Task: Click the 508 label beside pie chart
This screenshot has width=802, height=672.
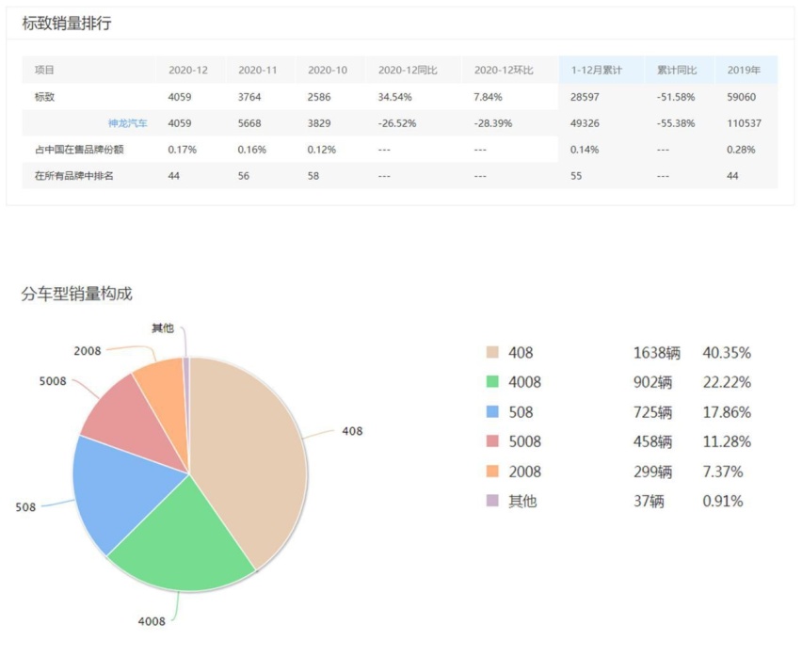Action: click(25, 507)
